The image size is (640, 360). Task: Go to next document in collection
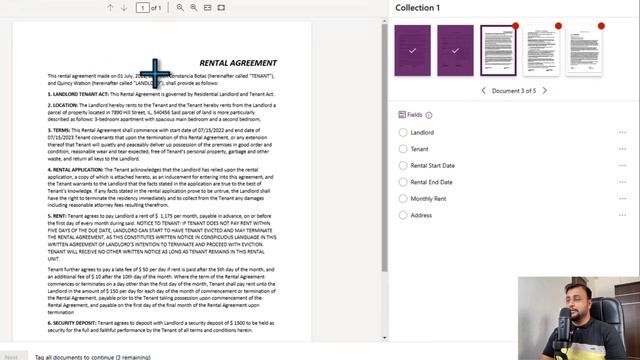coord(545,91)
